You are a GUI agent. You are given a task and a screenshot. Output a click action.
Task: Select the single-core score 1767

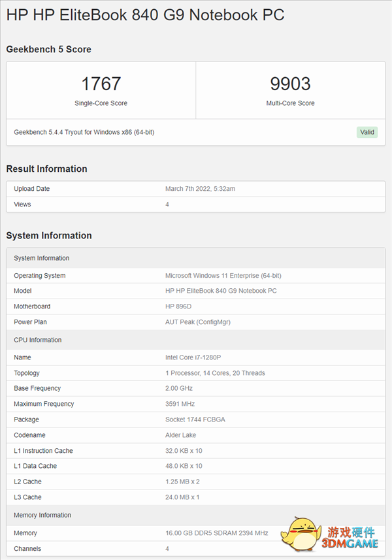click(101, 84)
